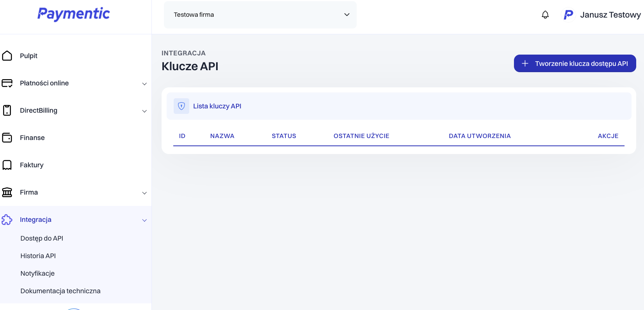Open Dokumentacja techniczna link
The image size is (644, 310).
(60, 291)
